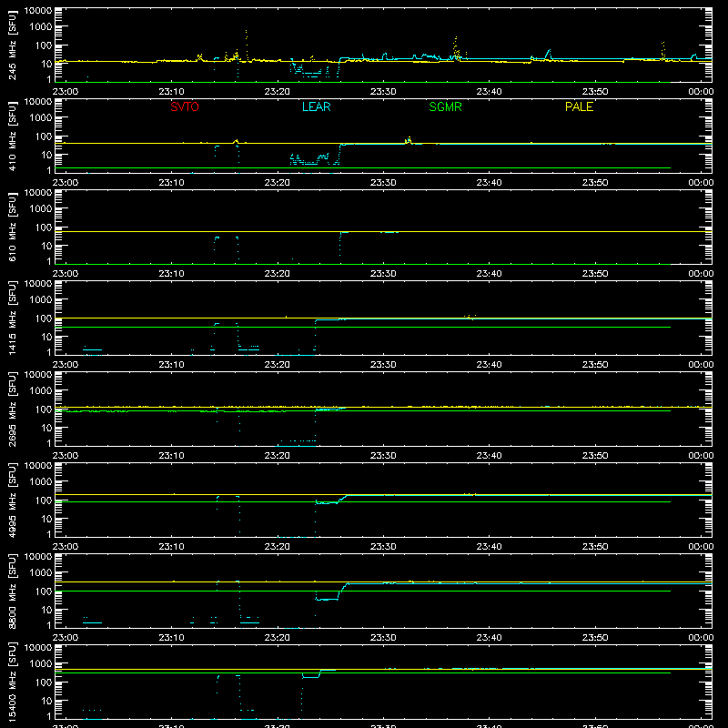
Task: Click the 10000 y-axis value on 245 MHz plot
Action: 38,11
